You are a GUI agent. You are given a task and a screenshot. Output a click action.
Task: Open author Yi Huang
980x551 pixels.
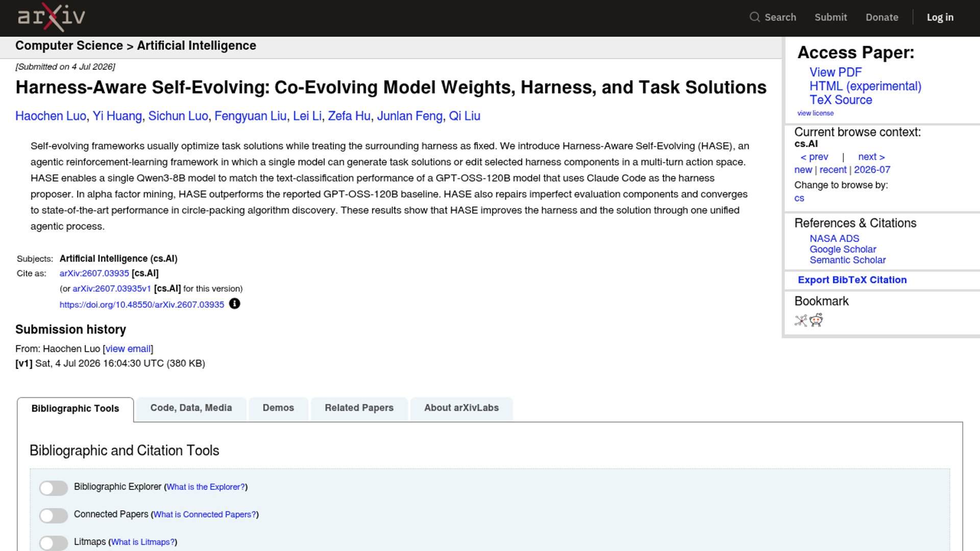117,116
